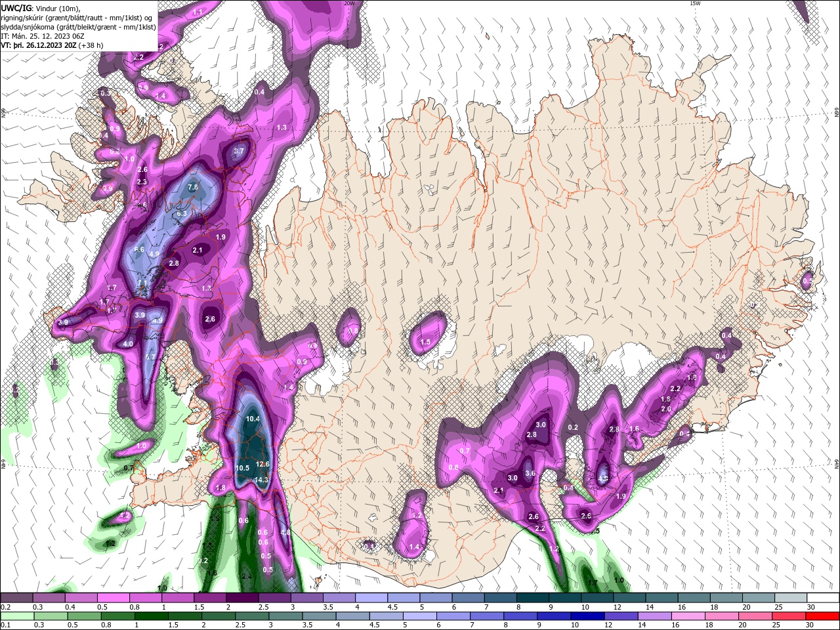840x630 pixels.
Task: Click the 15W longitude label
Action: [x=695, y=3]
